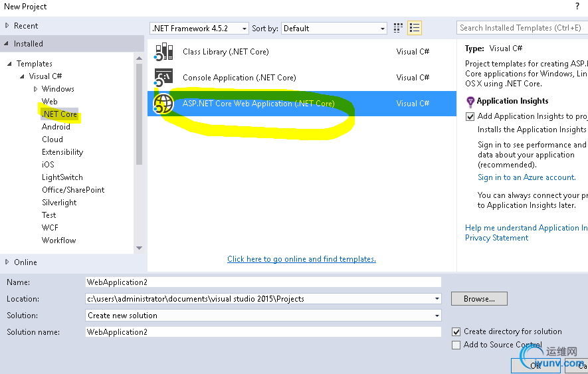588x374 pixels.
Task: Open the Solution 'Create new solution' dropdown
Action: tap(263, 316)
